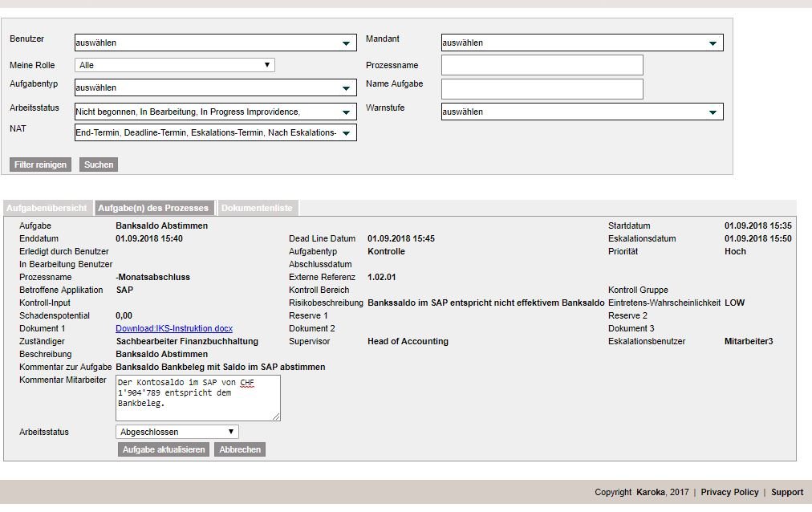Open the Privacy Policy footer link
This screenshot has height=512, width=812.
pos(729,492)
